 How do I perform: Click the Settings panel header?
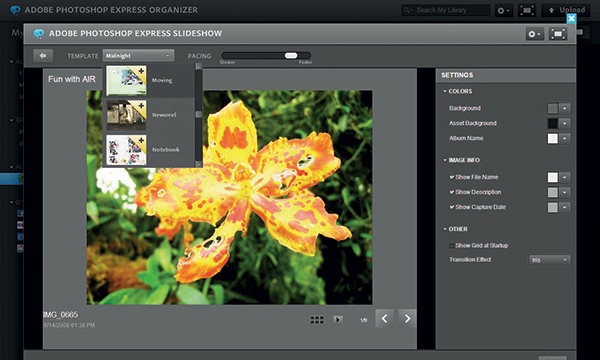tap(506, 75)
